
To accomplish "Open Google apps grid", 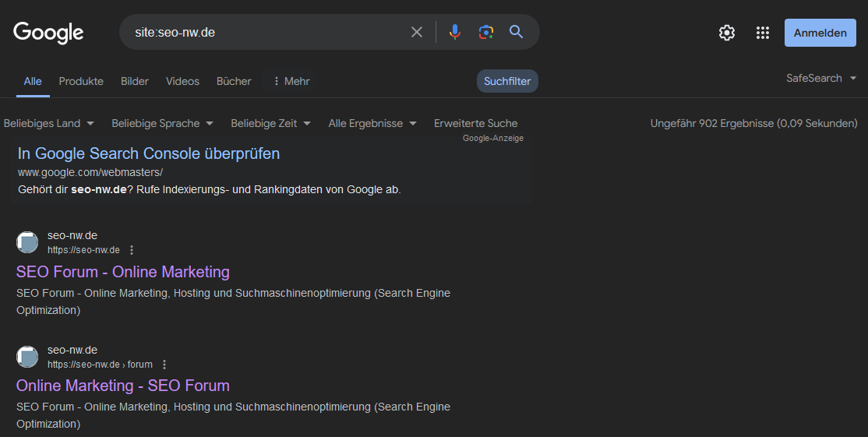I will tap(763, 33).
